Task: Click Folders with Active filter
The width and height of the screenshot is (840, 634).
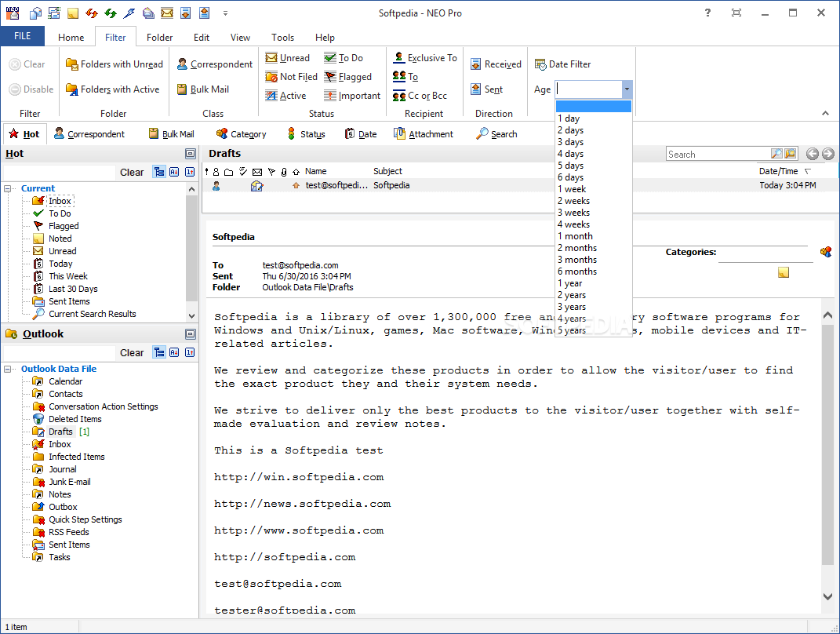Action: pyautogui.click(x=112, y=89)
